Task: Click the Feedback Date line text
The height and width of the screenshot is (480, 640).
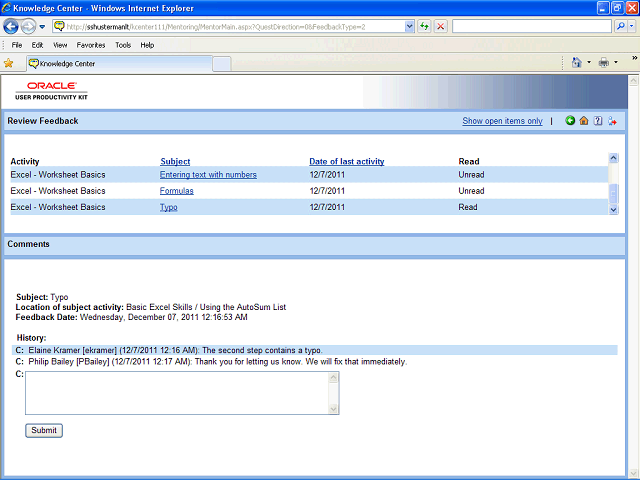Action: (x=131, y=317)
